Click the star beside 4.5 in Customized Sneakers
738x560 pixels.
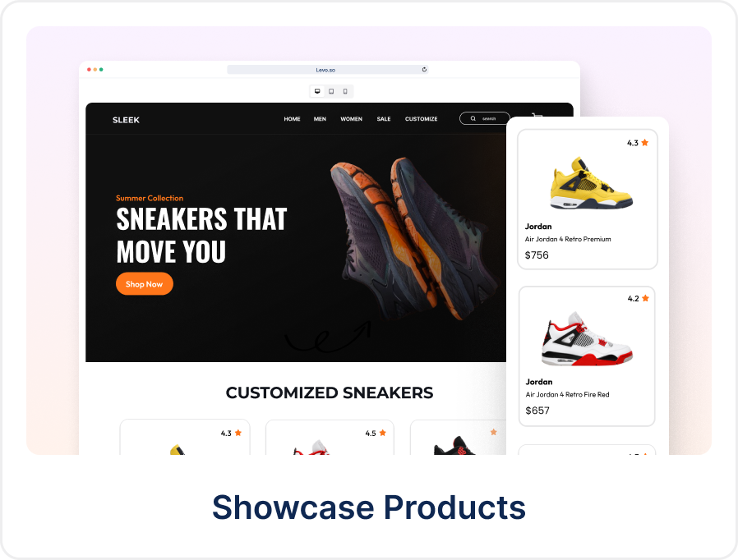click(383, 433)
